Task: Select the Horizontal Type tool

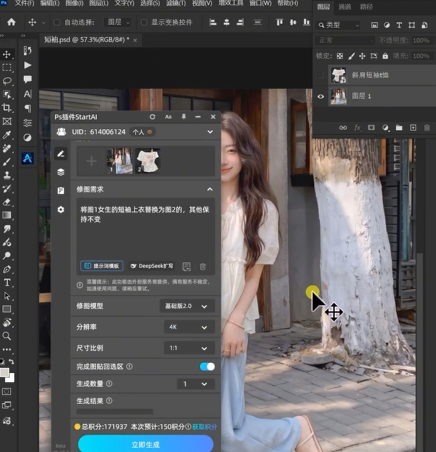Action: [x=7, y=283]
